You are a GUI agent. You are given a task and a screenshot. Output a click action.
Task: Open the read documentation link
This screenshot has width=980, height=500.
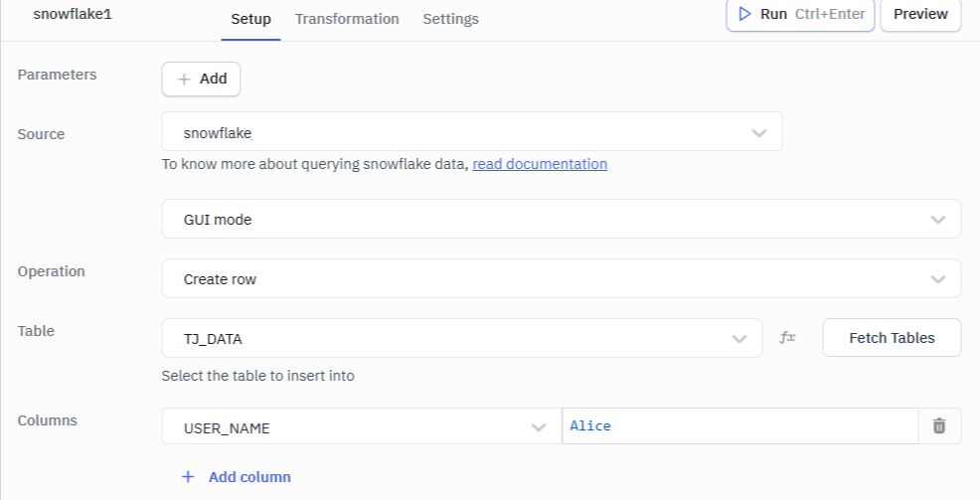coord(540,164)
